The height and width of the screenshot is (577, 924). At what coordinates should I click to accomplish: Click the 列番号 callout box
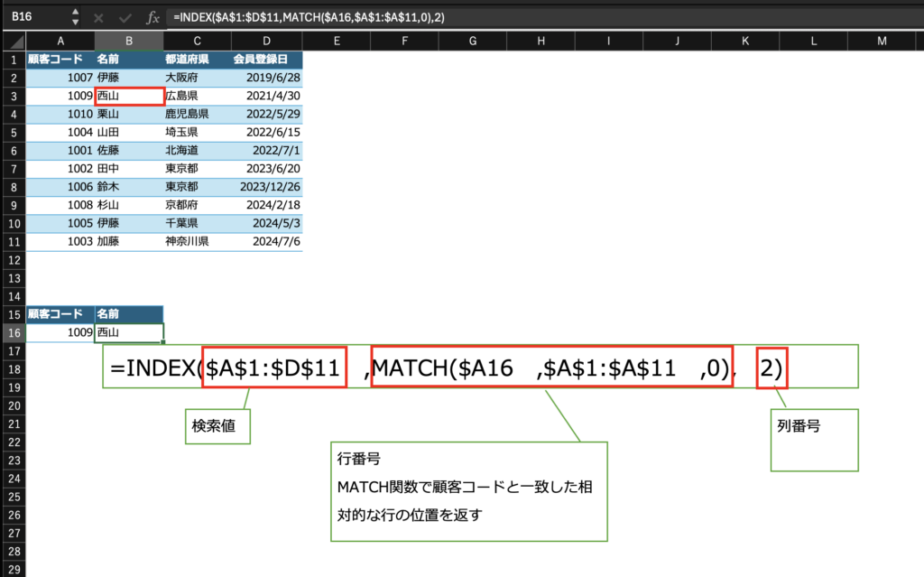point(813,439)
